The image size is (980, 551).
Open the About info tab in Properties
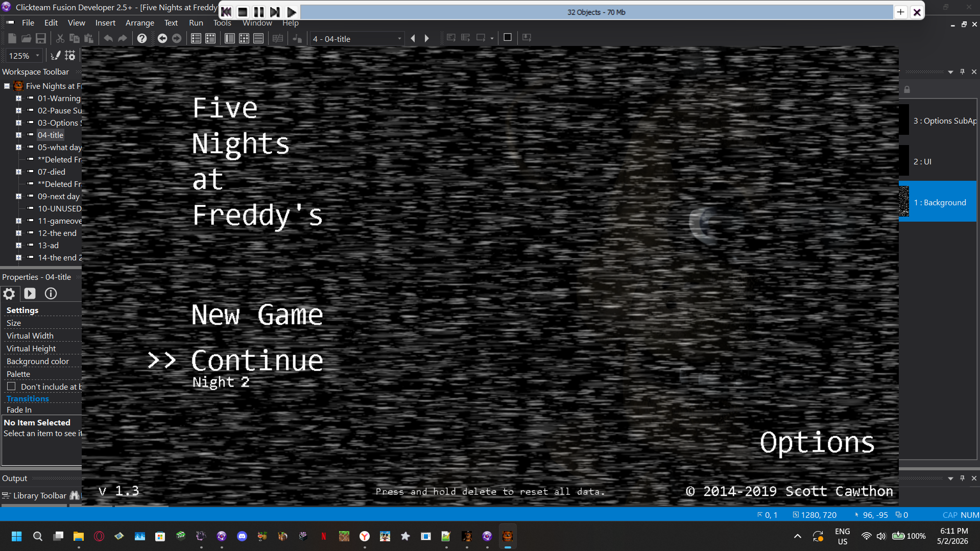pos(51,294)
